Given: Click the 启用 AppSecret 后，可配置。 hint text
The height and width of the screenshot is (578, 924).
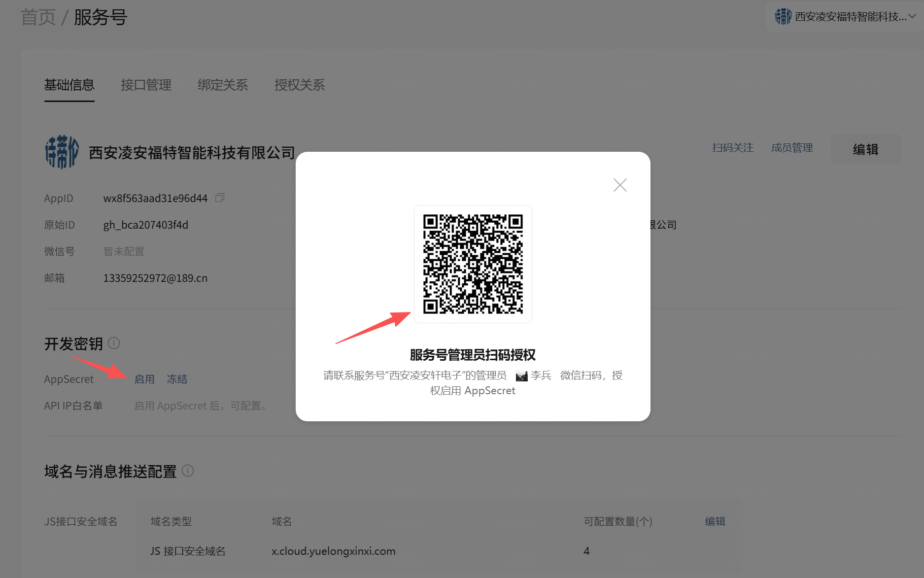Looking at the screenshot, I should pyautogui.click(x=202, y=406).
